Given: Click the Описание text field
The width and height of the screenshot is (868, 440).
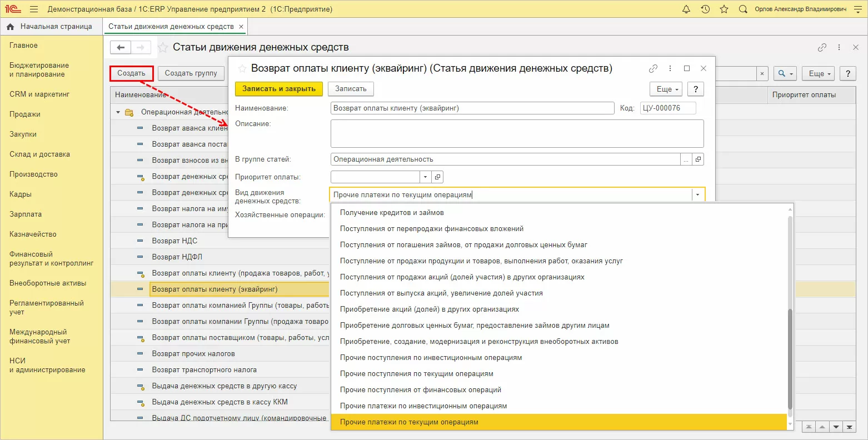Looking at the screenshot, I should (517, 133).
